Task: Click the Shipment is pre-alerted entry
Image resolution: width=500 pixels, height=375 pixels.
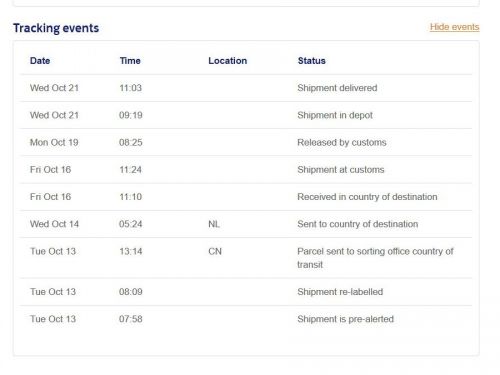Action: click(x=346, y=319)
